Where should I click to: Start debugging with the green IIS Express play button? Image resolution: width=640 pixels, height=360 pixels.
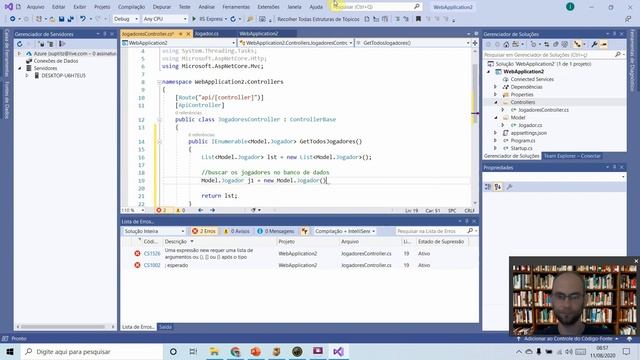point(194,19)
